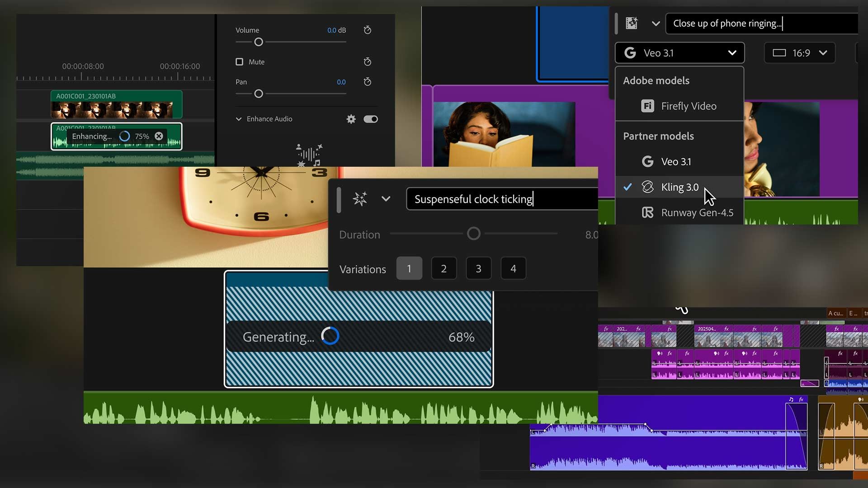Click the Pan 0.0 value
The height and width of the screenshot is (488, 868).
coord(341,82)
